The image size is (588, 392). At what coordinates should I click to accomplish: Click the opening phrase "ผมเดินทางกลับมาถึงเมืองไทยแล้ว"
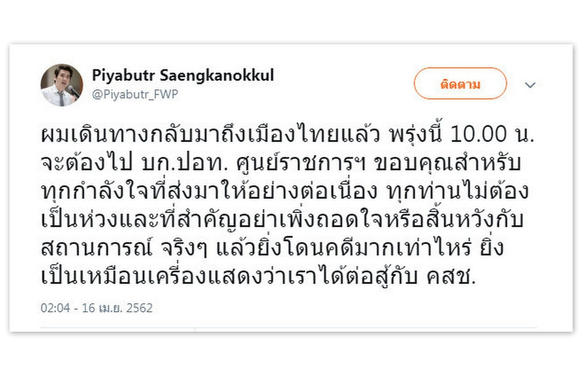(x=210, y=134)
